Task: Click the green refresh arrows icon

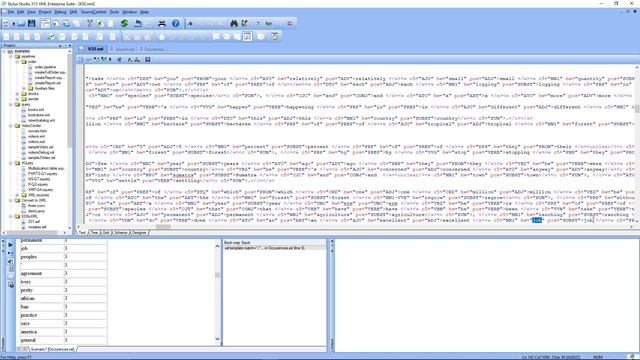Action: pyautogui.click(x=124, y=23)
